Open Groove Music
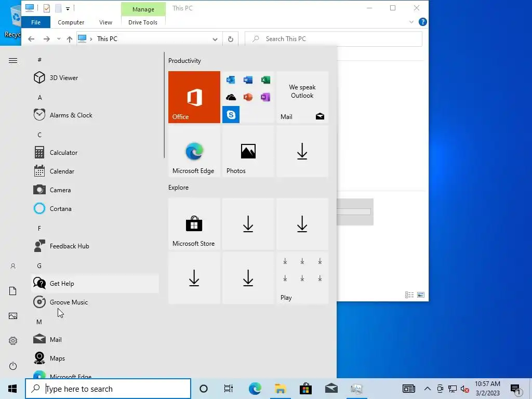Viewport: 532px width, 399px height. 95,302
